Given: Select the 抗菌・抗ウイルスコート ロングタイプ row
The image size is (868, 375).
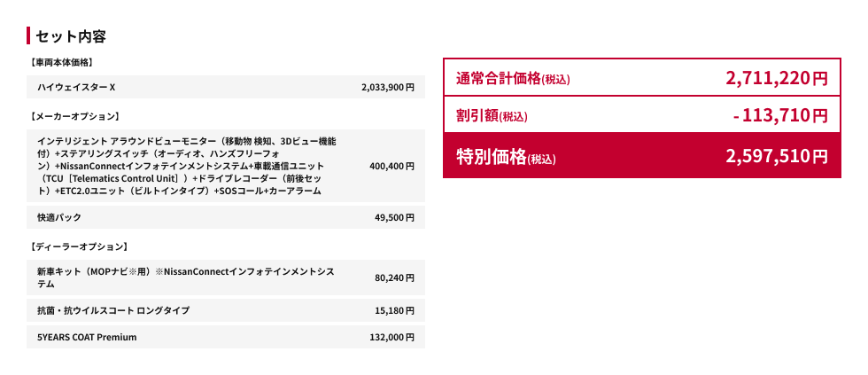Looking at the screenshot, I should (x=112, y=310).
